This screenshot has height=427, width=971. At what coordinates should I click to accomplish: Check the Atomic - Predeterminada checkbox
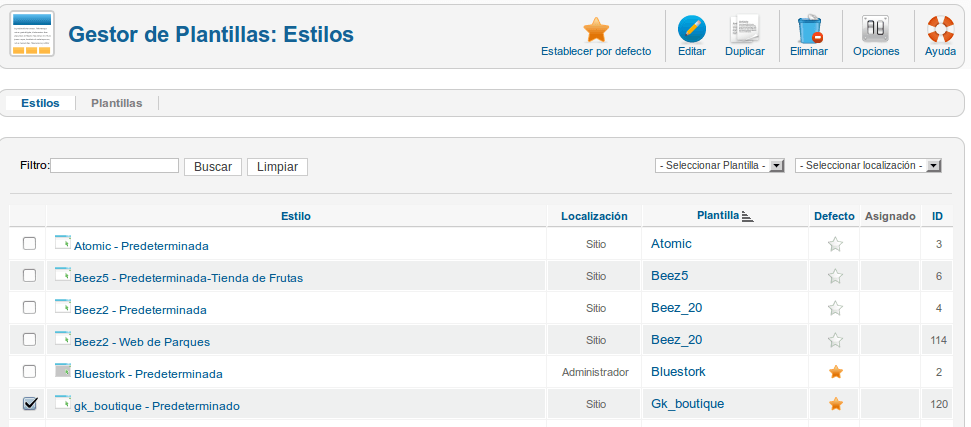(x=29, y=244)
